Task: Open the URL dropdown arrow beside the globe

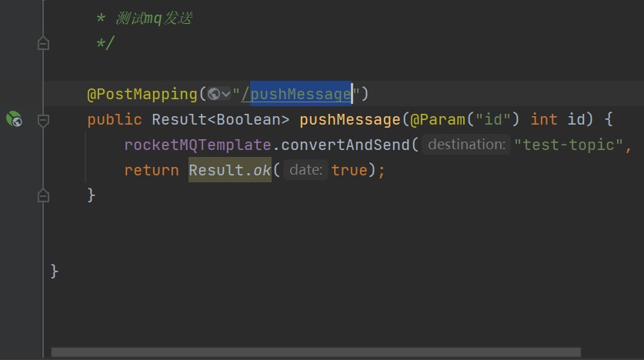Action: pyautogui.click(x=225, y=95)
